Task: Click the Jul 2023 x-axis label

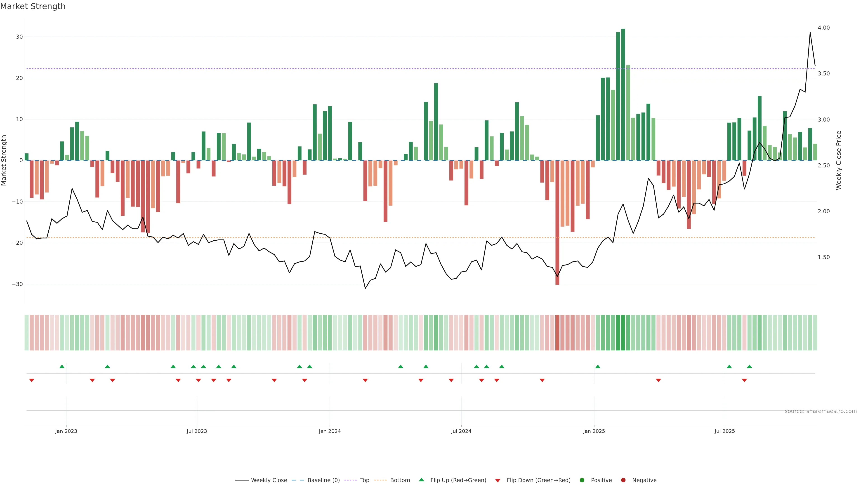Action: click(x=197, y=431)
